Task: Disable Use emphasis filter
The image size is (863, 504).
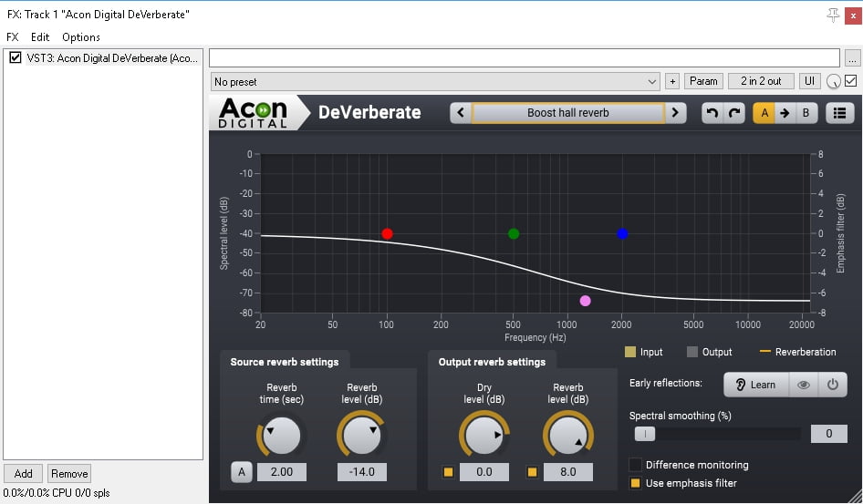Action: (635, 483)
